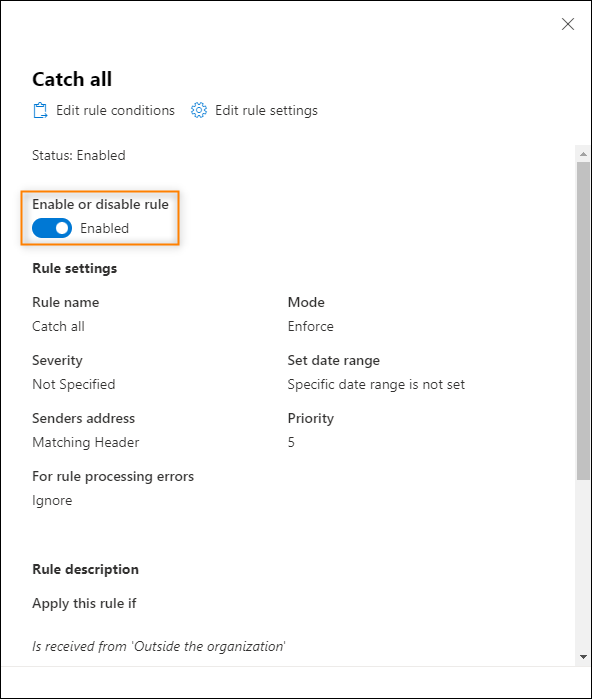The width and height of the screenshot is (592, 699).
Task: Click the clipboard icon for rule conditions
Action: click(x=40, y=111)
